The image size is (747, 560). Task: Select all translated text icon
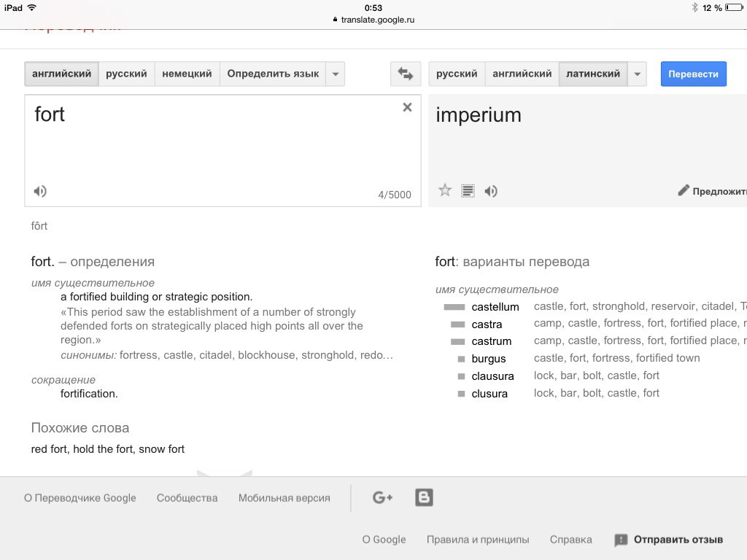[x=468, y=191]
